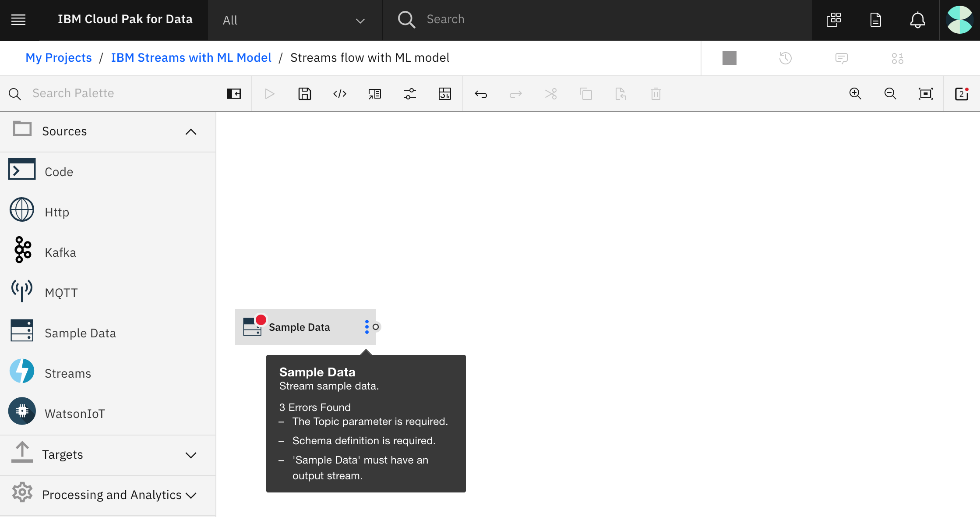Expand the Targets section
Image resolution: width=980 pixels, height=517 pixels.
190,455
